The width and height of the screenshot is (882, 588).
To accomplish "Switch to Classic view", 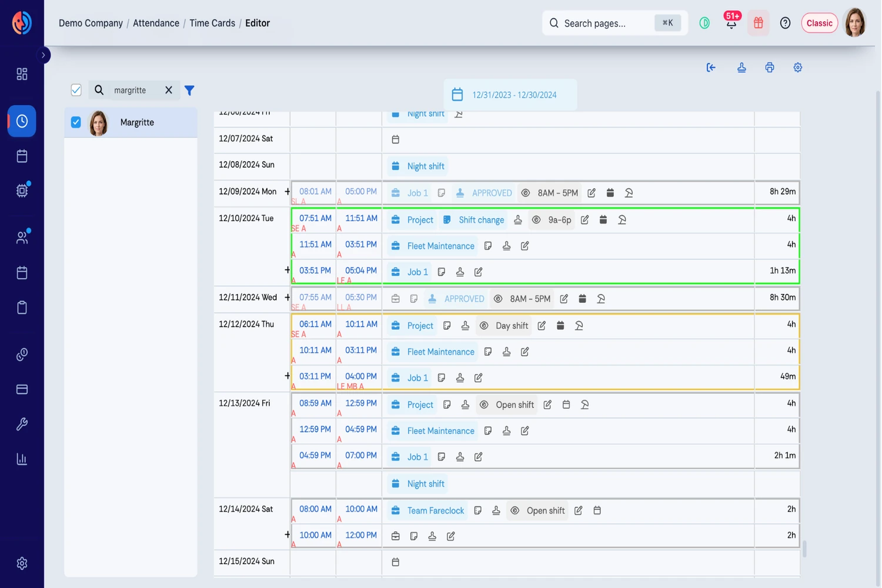I will (820, 23).
